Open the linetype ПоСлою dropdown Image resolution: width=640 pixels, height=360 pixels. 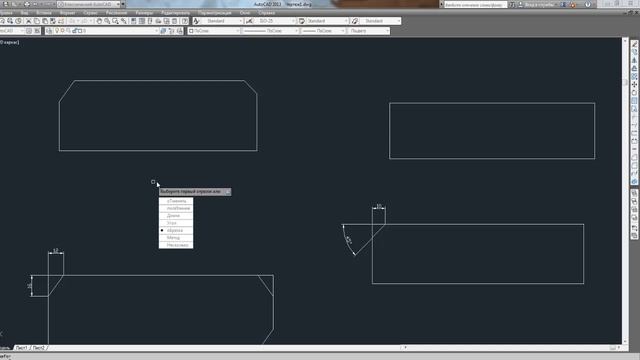pyautogui.click(x=271, y=31)
